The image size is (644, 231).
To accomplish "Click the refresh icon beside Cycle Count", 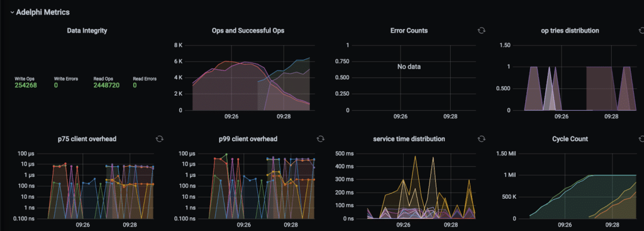I will point(641,139).
